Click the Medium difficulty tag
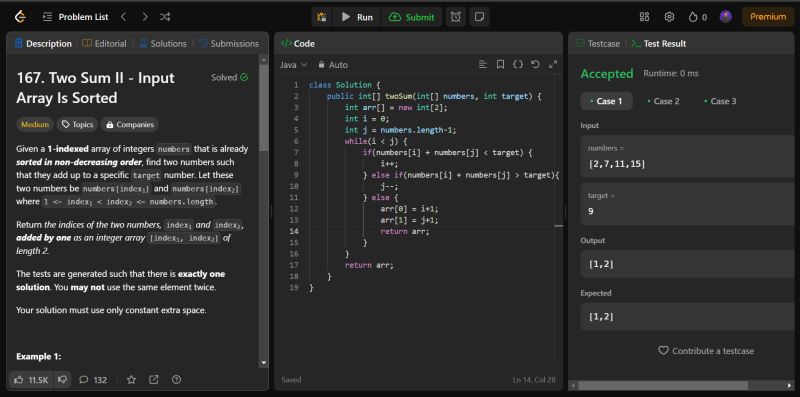 tap(35, 125)
